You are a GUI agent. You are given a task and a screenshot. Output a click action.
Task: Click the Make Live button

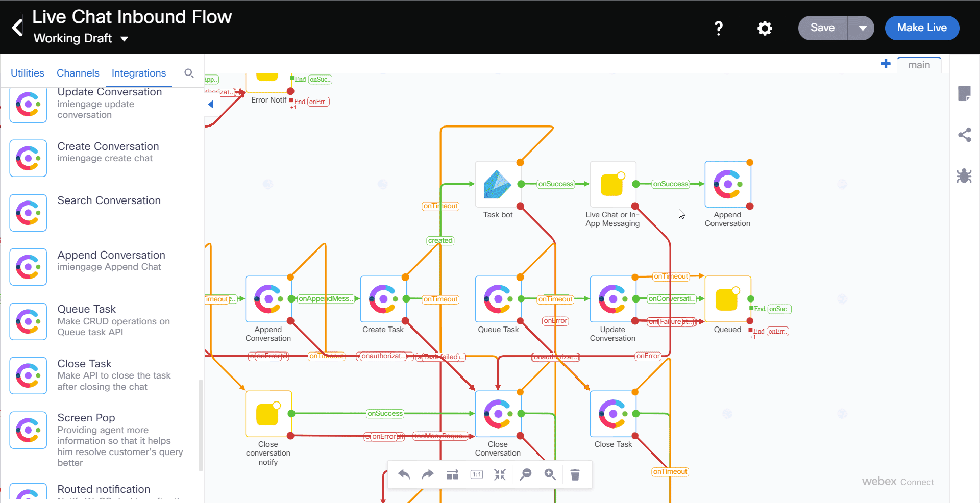(x=922, y=28)
